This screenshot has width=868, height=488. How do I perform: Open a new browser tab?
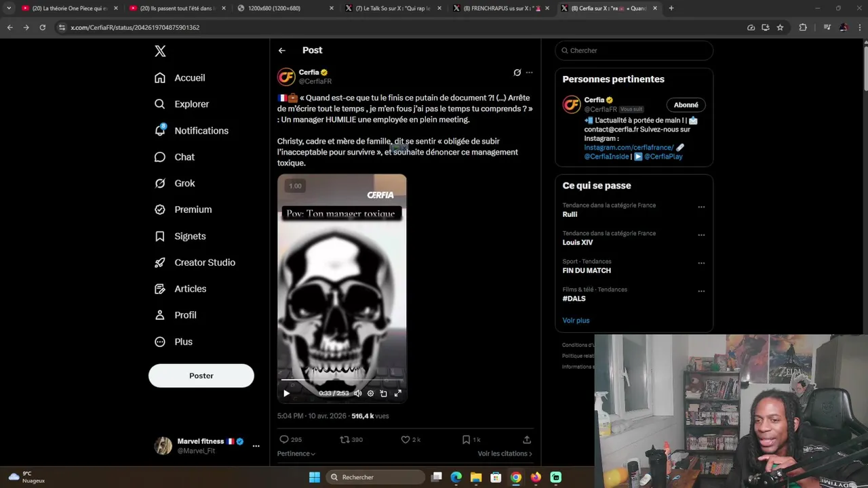point(671,8)
